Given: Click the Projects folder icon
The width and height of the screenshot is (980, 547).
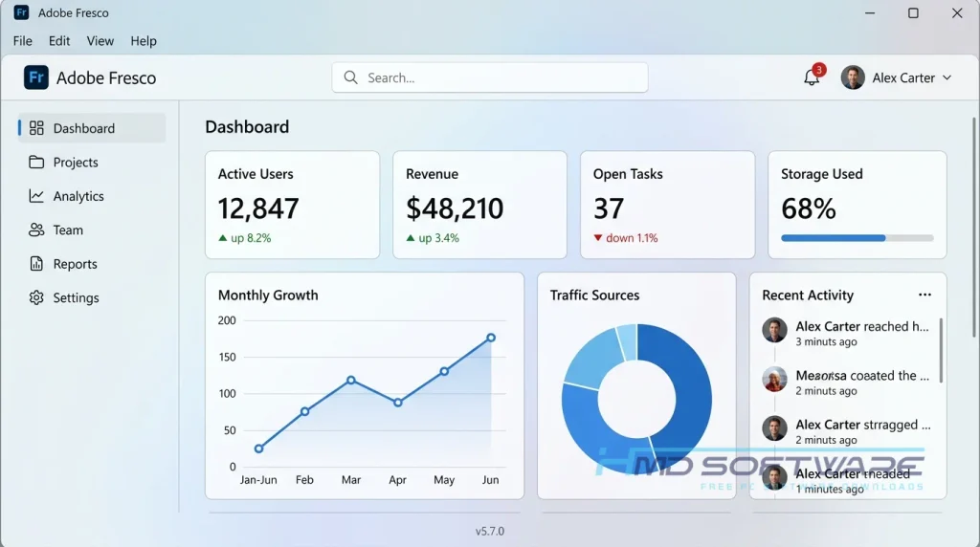Looking at the screenshot, I should [x=36, y=163].
